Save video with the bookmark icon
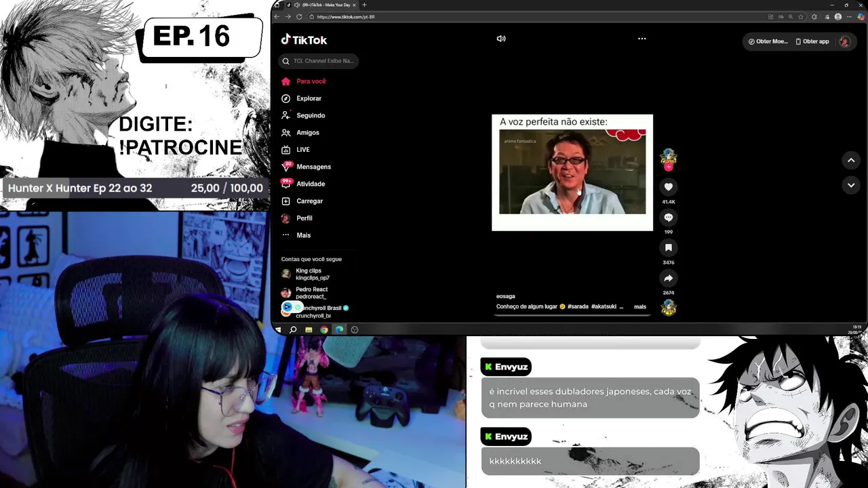The height and width of the screenshot is (488, 868). click(669, 248)
